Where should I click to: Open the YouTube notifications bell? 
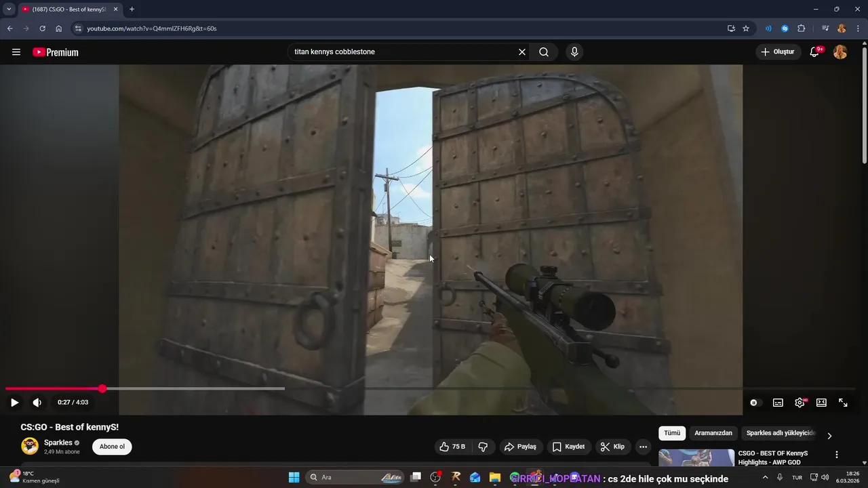coord(815,52)
